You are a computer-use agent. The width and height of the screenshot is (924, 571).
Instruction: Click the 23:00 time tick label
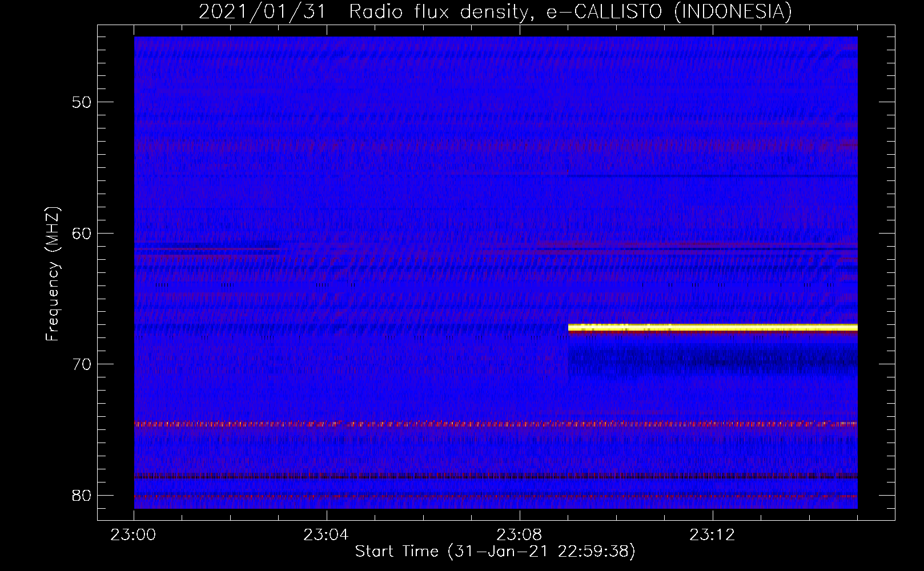pos(134,535)
